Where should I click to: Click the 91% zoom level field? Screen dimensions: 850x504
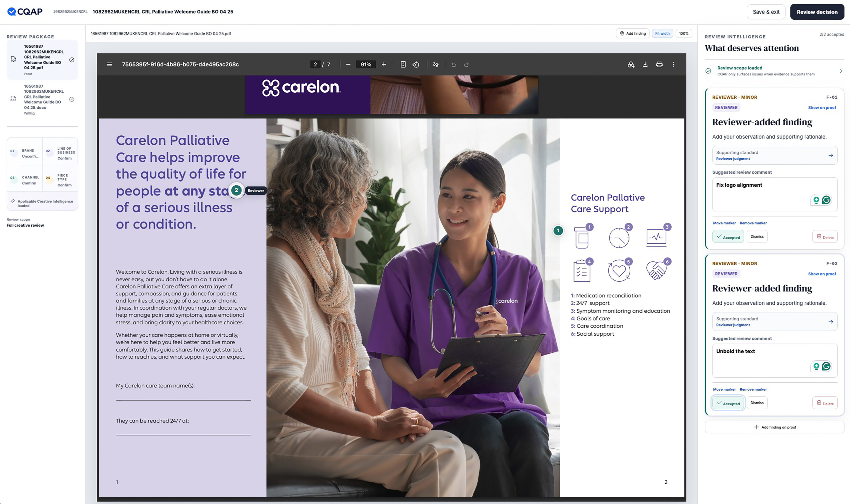point(366,64)
